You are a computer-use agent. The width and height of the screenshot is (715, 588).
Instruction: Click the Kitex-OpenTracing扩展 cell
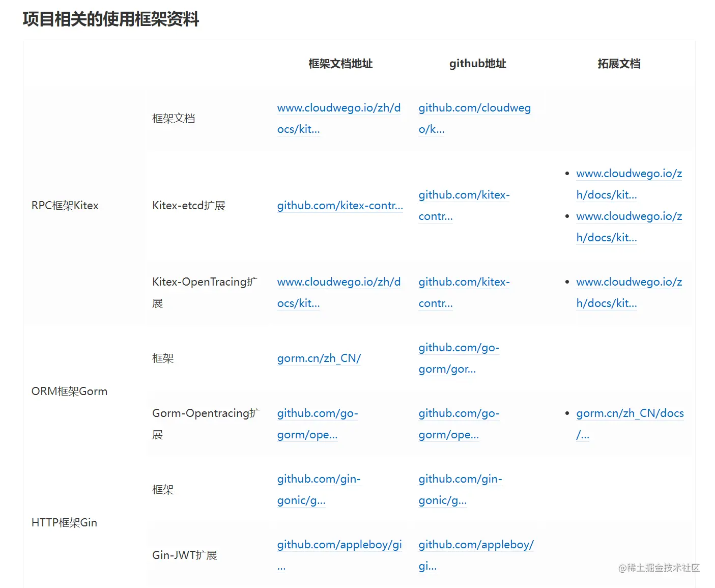(x=205, y=293)
